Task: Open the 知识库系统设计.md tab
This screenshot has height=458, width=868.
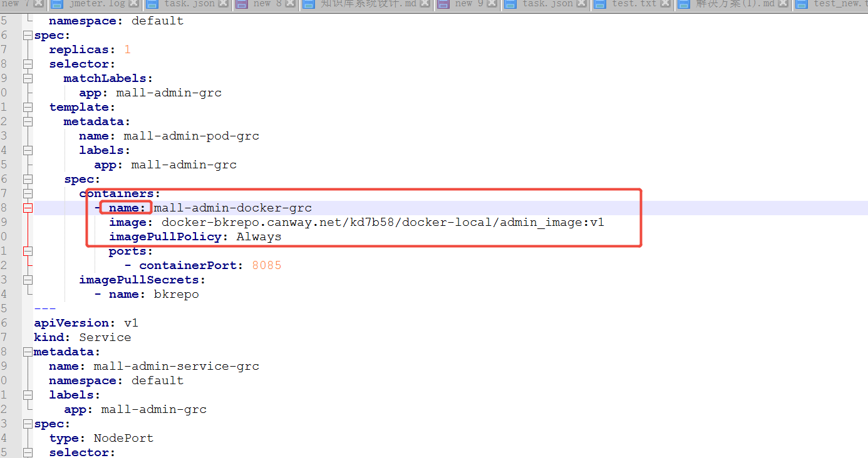Action: click(x=368, y=4)
